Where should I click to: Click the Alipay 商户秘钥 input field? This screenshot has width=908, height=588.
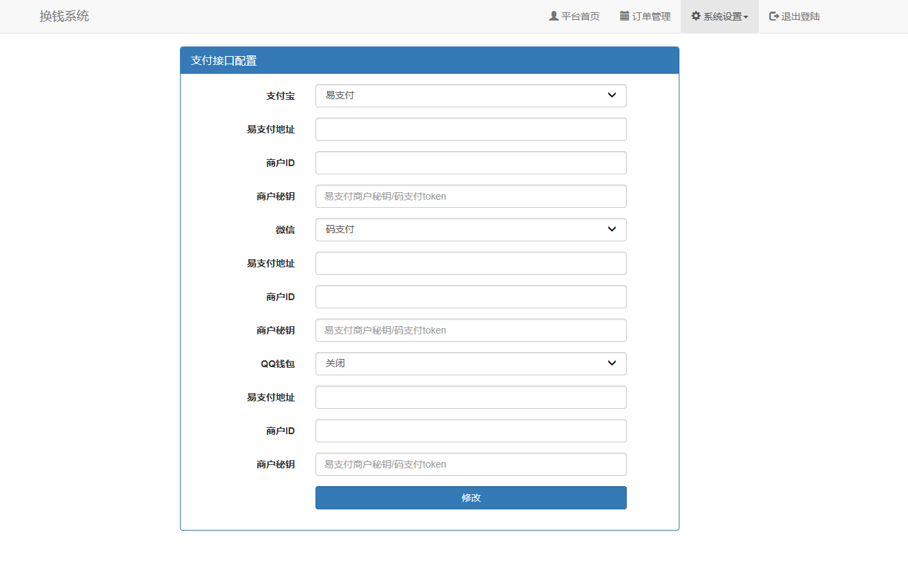coord(470,196)
